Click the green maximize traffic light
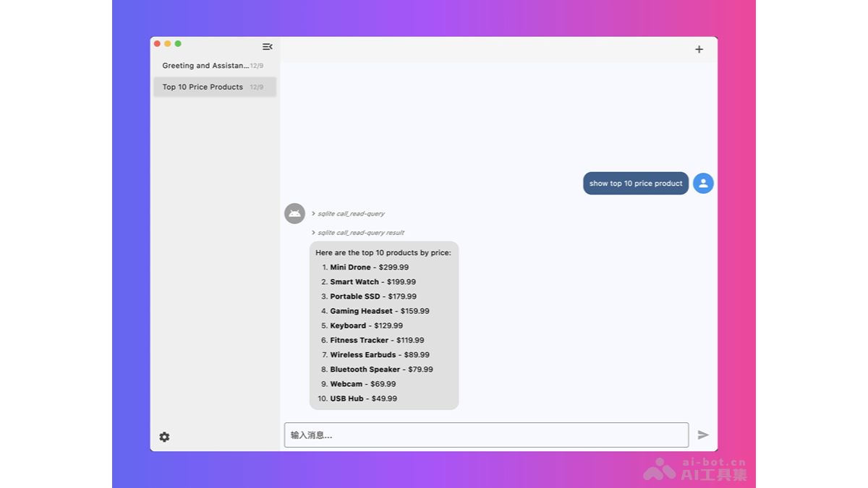The width and height of the screenshot is (868, 488). pyautogui.click(x=177, y=43)
